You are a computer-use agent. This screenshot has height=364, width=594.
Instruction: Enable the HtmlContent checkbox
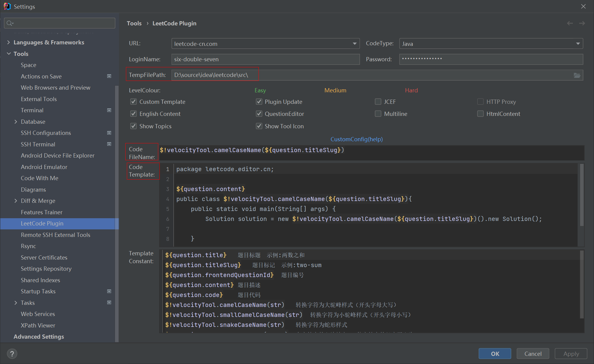480,114
